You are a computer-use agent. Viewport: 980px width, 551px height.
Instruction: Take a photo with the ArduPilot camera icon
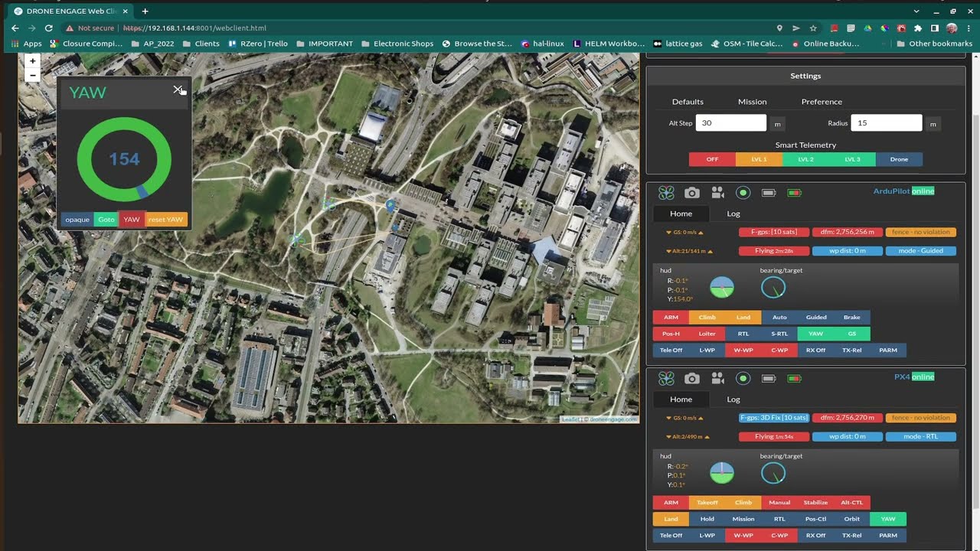coord(692,193)
